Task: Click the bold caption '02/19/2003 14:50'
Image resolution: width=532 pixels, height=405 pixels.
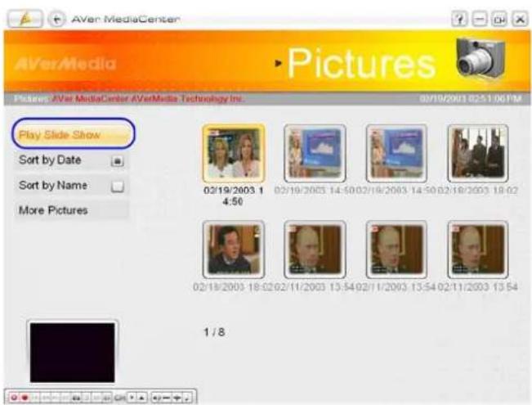Action: pyautogui.click(x=234, y=196)
